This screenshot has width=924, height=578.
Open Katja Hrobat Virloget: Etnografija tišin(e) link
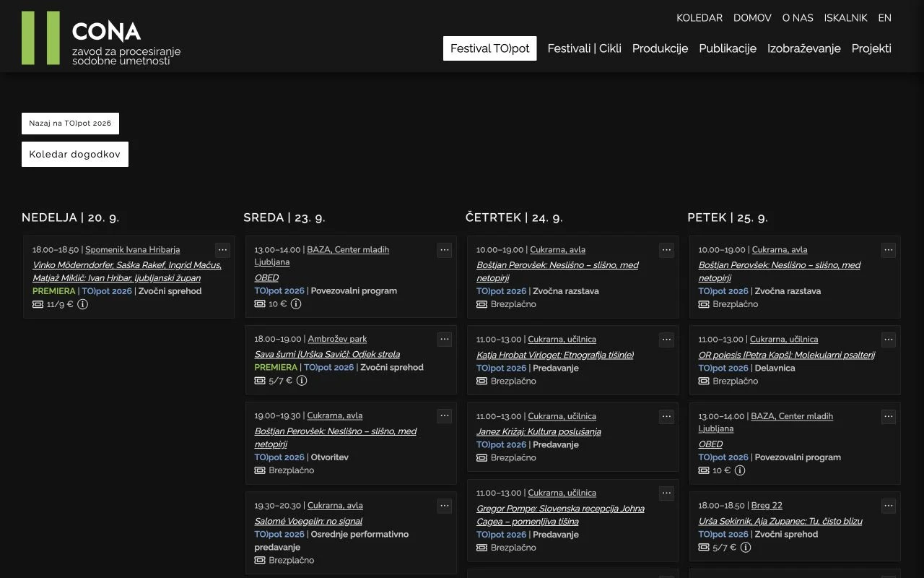[555, 355]
